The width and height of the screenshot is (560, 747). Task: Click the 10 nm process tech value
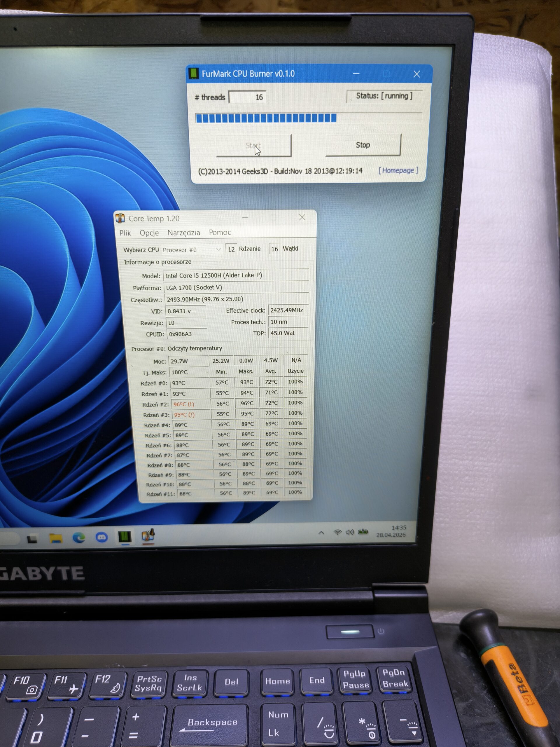(288, 322)
